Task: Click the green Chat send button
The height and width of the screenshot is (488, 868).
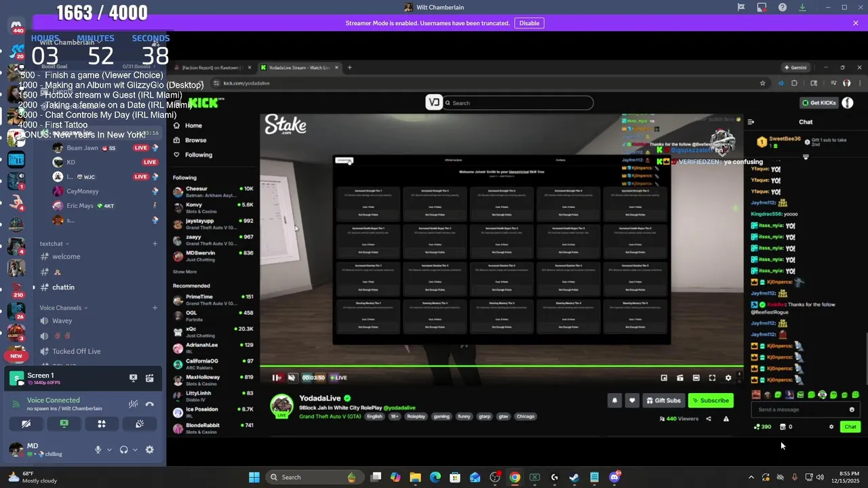Action: 850,427
